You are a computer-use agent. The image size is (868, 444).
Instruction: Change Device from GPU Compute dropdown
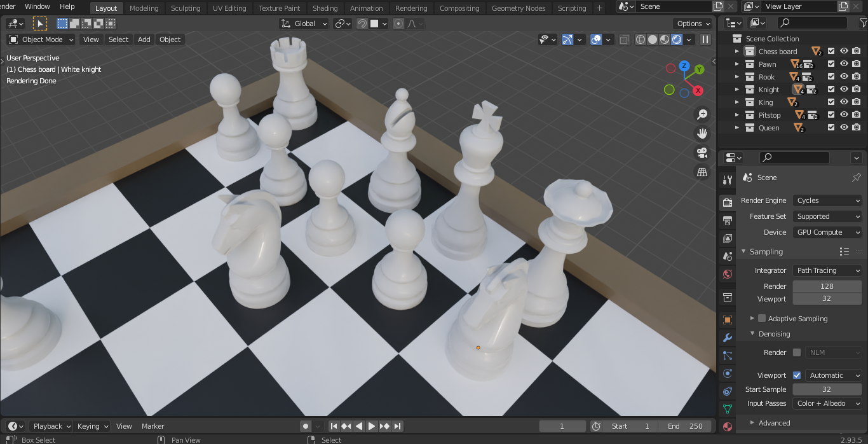(x=827, y=232)
